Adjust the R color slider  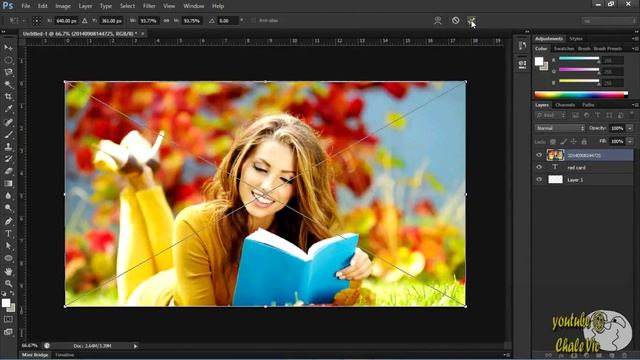[579, 59]
